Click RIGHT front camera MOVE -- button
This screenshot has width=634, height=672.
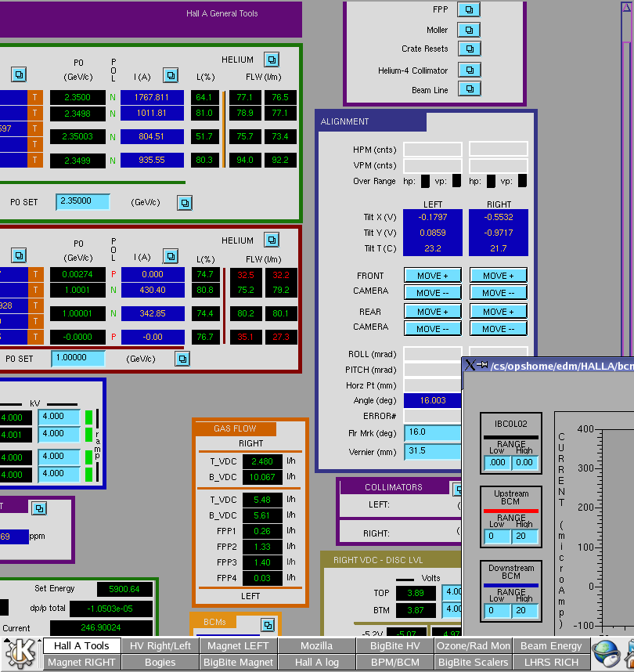tap(499, 293)
